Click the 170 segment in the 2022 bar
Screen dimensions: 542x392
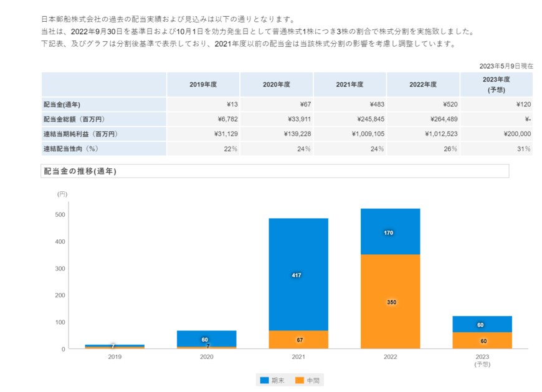[389, 233]
